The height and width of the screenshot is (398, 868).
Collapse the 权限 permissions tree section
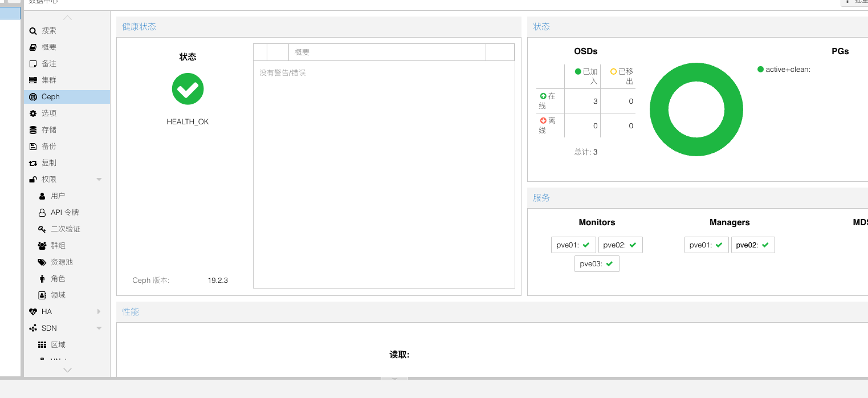point(99,180)
